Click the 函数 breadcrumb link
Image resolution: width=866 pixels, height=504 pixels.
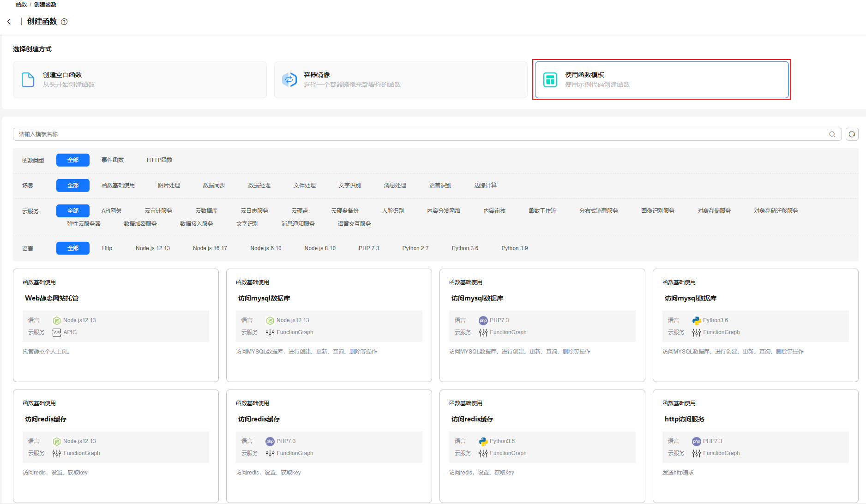pyautogui.click(x=21, y=4)
